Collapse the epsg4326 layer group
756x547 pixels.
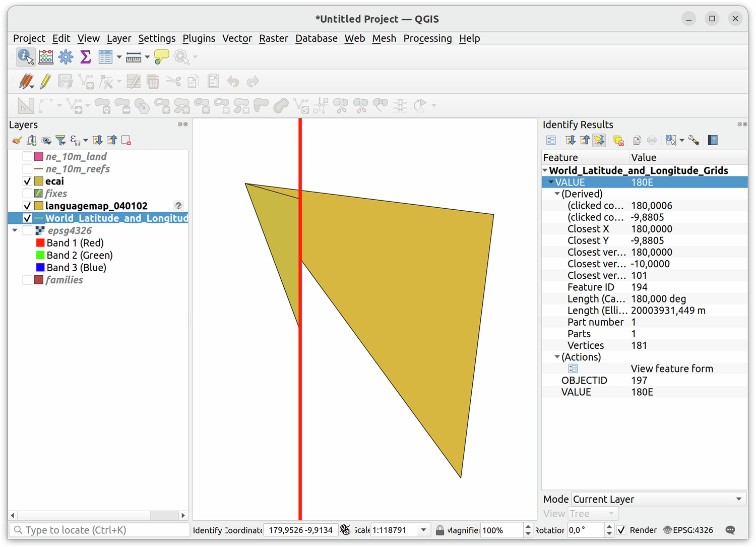tap(15, 230)
